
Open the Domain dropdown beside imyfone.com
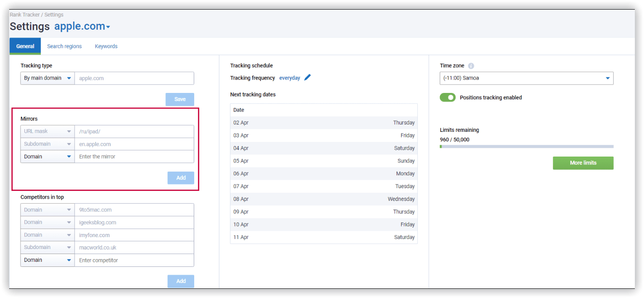(48, 235)
